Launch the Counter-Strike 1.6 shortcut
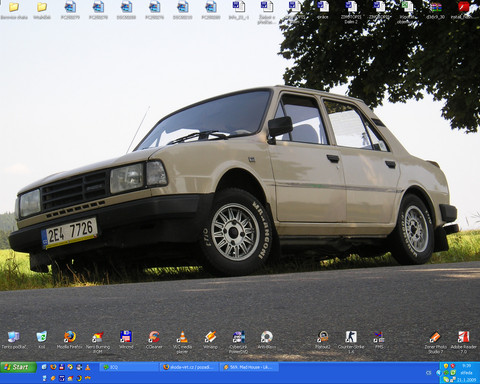This screenshot has width=480, height=384. pos(351,342)
